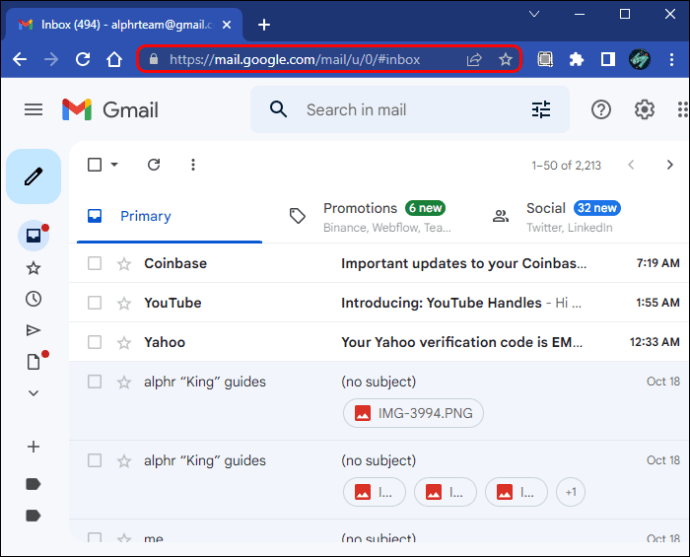Expand More items chevron in sidebar

click(x=33, y=393)
